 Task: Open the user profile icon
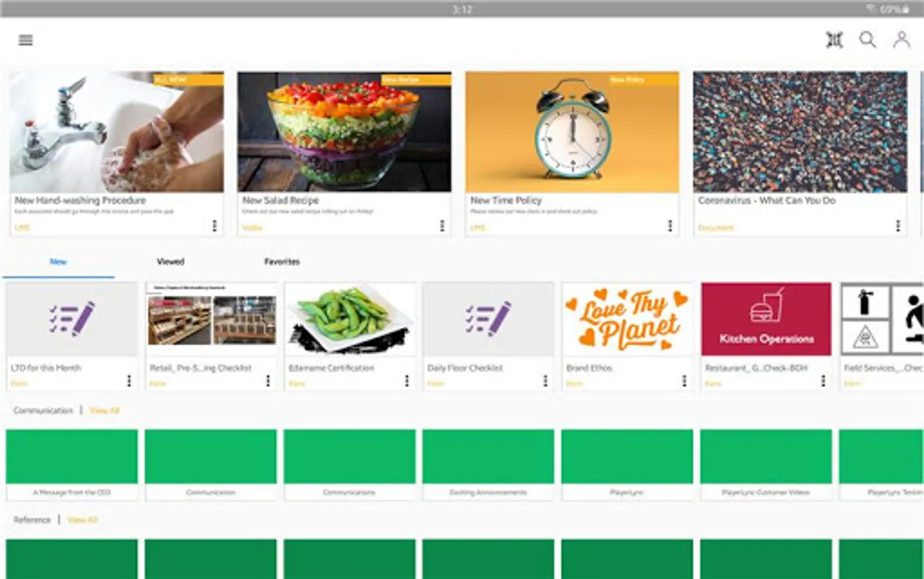pos(901,40)
